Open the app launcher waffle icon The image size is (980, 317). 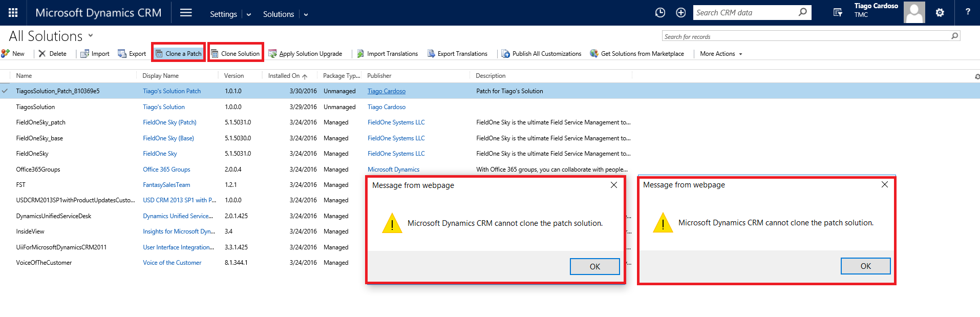[x=13, y=13]
